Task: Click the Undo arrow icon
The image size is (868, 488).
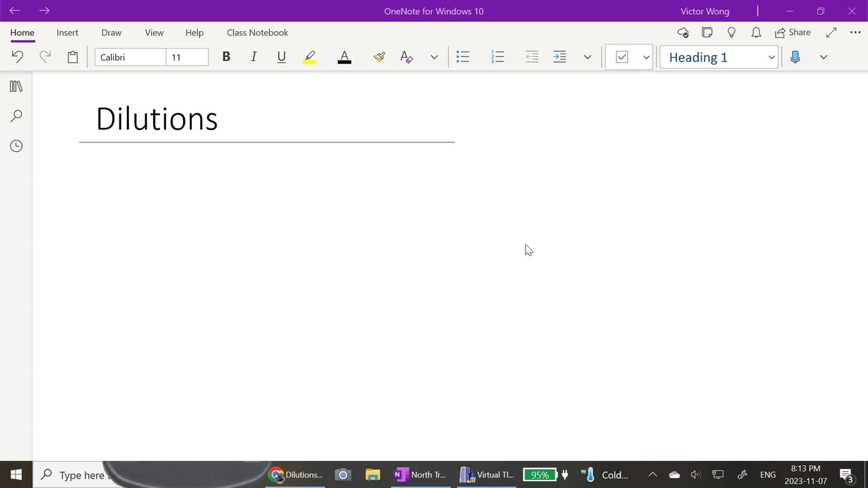Action: click(x=18, y=57)
